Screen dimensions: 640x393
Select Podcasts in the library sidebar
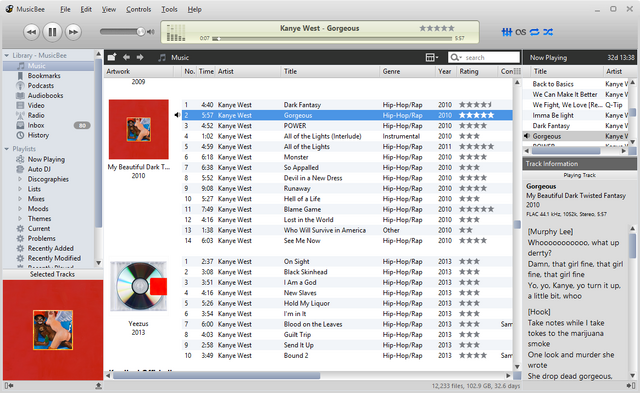pyautogui.click(x=40, y=86)
